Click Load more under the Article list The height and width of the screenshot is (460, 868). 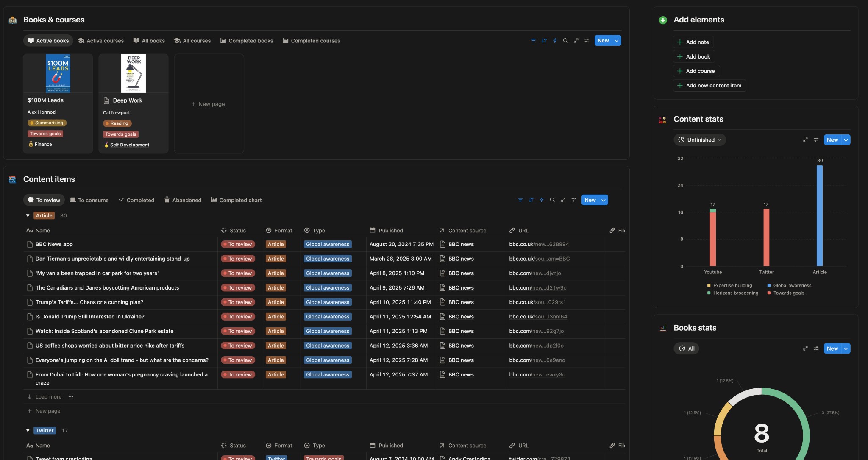[x=48, y=396]
